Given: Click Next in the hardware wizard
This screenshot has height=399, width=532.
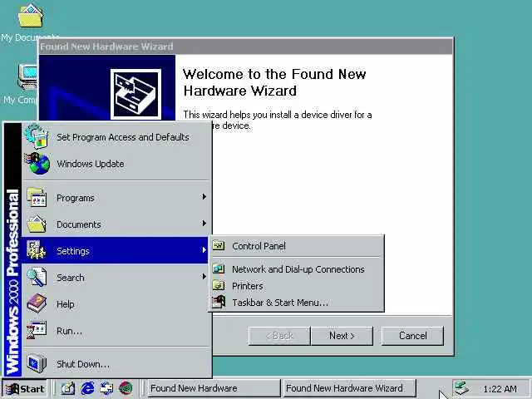Looking at the screenshot, I should pos(342,336).
